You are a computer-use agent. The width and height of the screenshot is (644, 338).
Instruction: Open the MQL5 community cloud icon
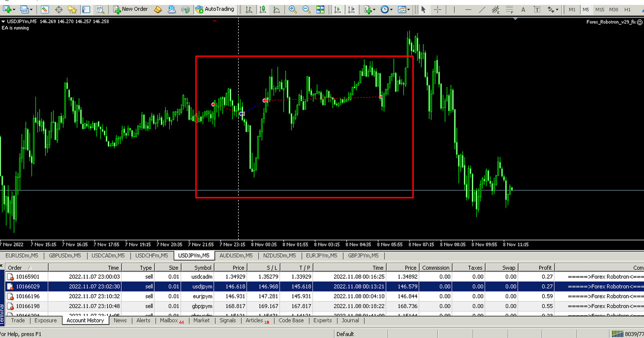172,9
